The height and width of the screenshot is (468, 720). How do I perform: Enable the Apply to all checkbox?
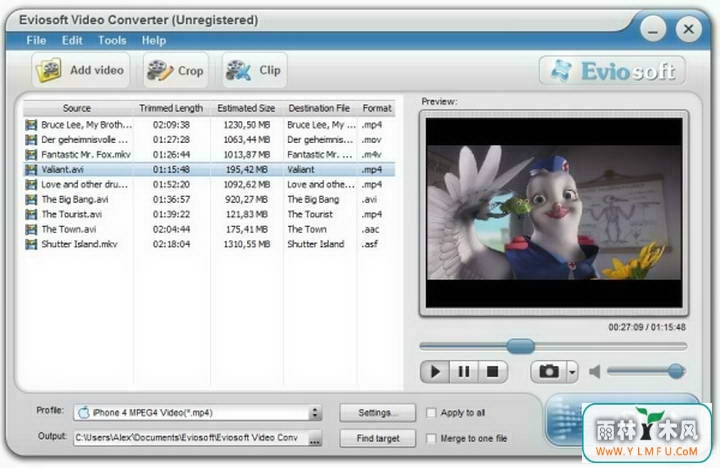(431, 412)
